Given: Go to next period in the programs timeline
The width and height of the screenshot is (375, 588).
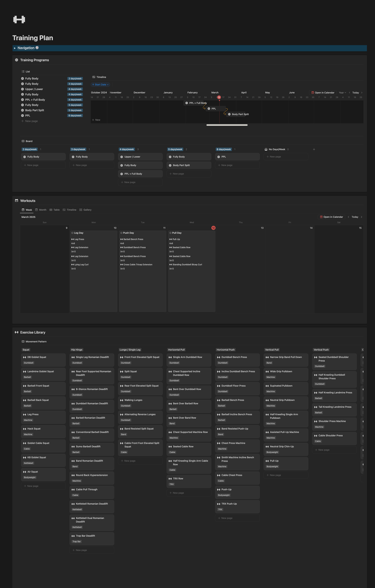Looking at the screenshot, I should pos(362,93).
